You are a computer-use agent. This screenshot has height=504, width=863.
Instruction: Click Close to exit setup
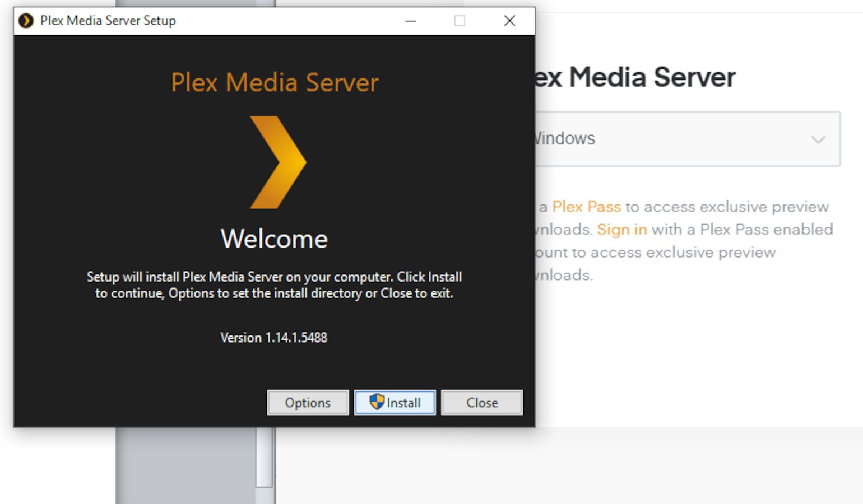[x=481, y=402]
